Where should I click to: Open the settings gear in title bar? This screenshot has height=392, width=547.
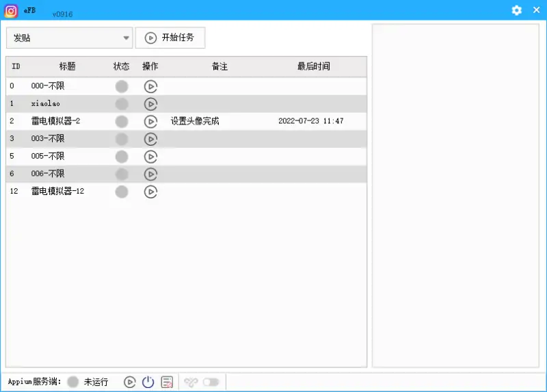pos(517,10)
